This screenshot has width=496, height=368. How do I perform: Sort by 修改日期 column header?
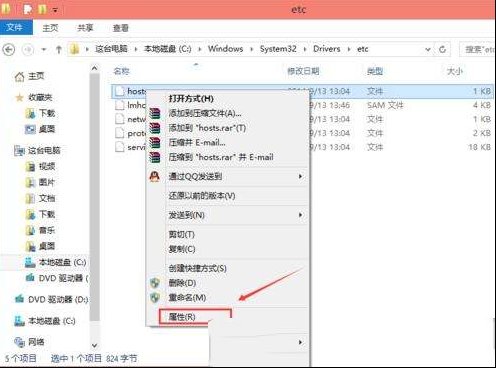(x=303, y=71)
